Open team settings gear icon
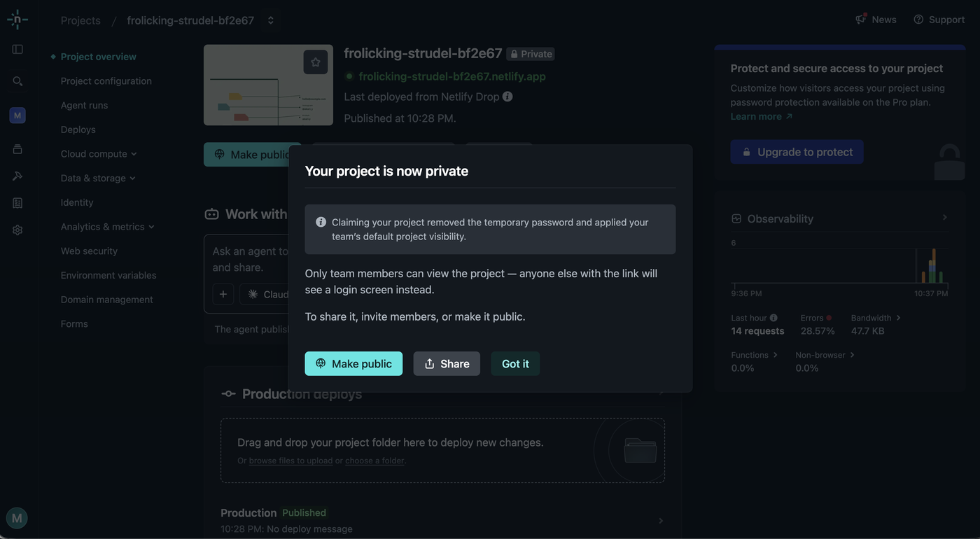The height and width of the screenshot is (539, 980). [17, 230]
